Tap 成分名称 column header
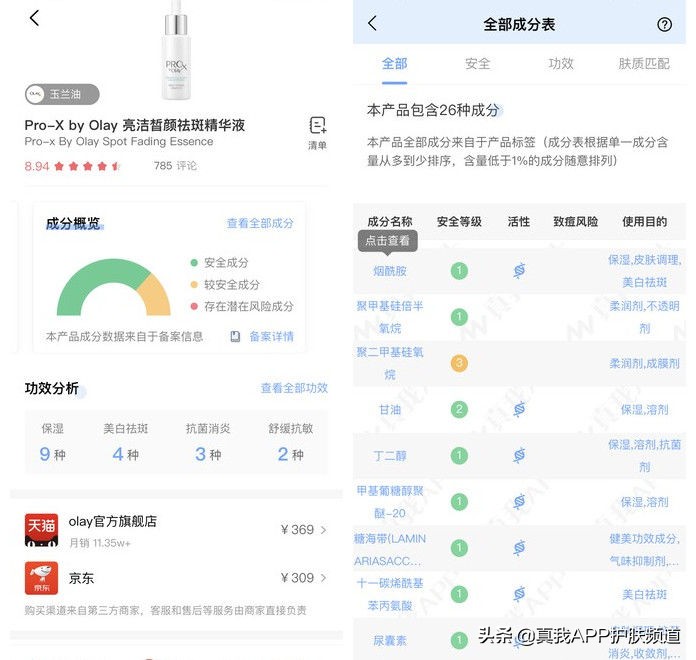696x660 pixels. (x=390, y=221)
